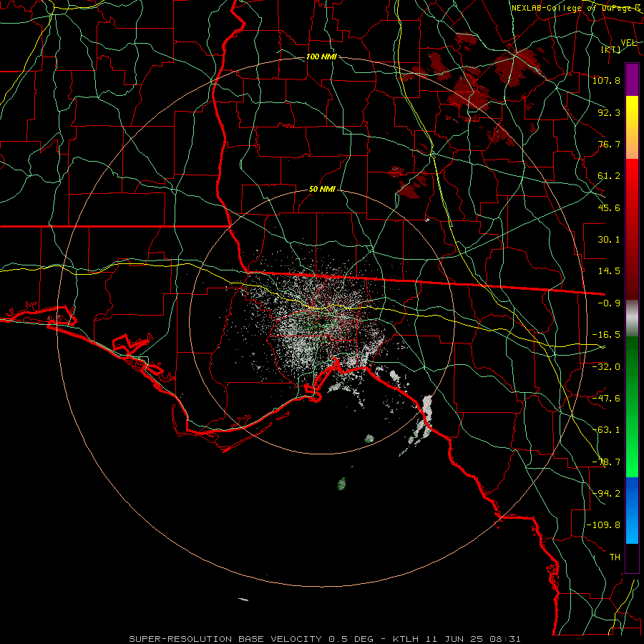
Task: Click the [KT] units label
Action: (x=611, y=49)
